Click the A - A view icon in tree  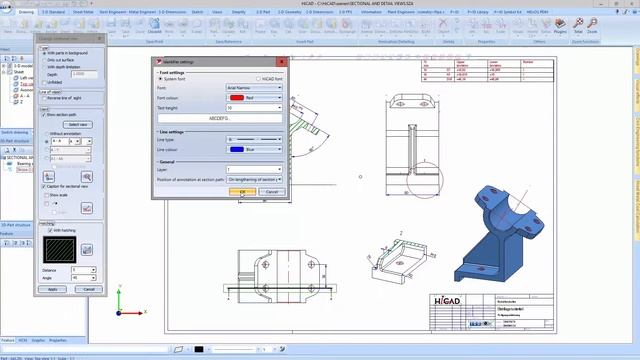(x=16, y=96)
